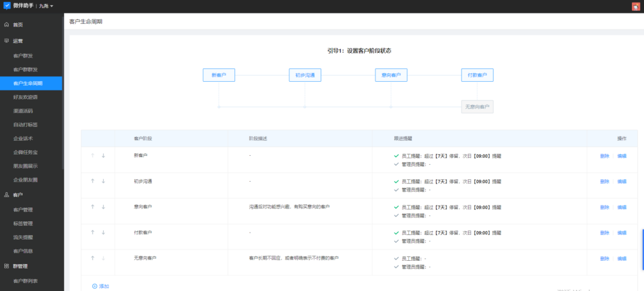
Task: Delete the 新客户 stage row
Action: coord(604,156)
